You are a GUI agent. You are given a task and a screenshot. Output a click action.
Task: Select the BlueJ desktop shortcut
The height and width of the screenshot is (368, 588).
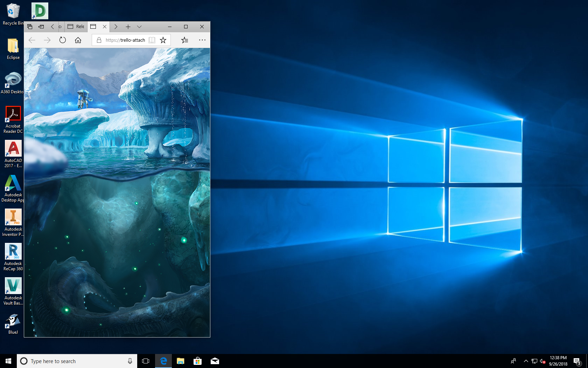pos(13,324)
